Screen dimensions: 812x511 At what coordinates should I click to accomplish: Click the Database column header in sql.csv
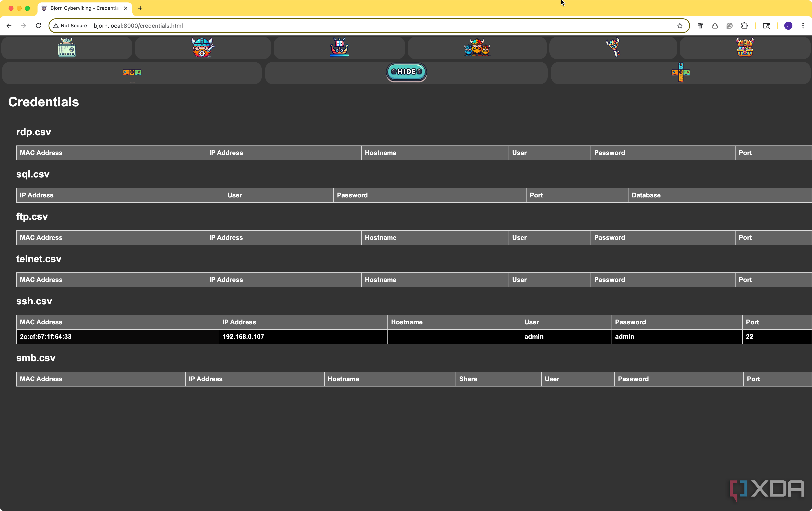coord(720,195)
